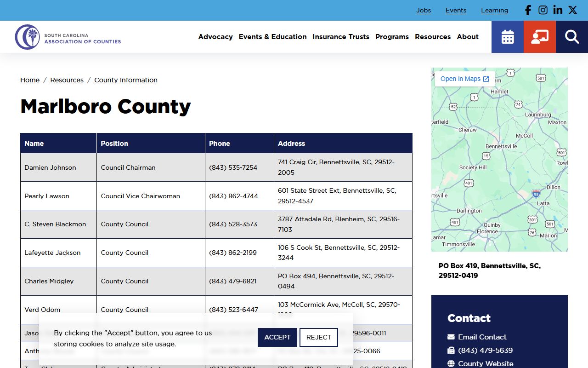Screen dimensions: 588x368
Task: Click phone number (843) 862-4744
Action: point(233,196)
